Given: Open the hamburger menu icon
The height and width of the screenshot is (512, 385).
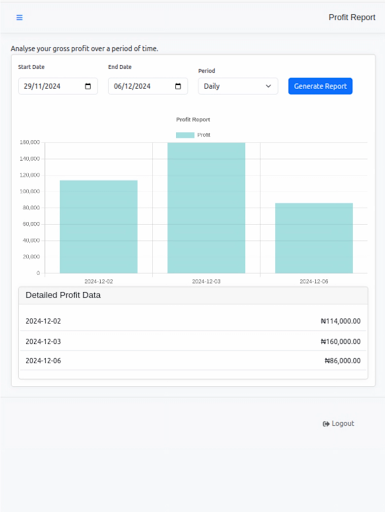Looking at the screenshot, I should coord(19,17).
